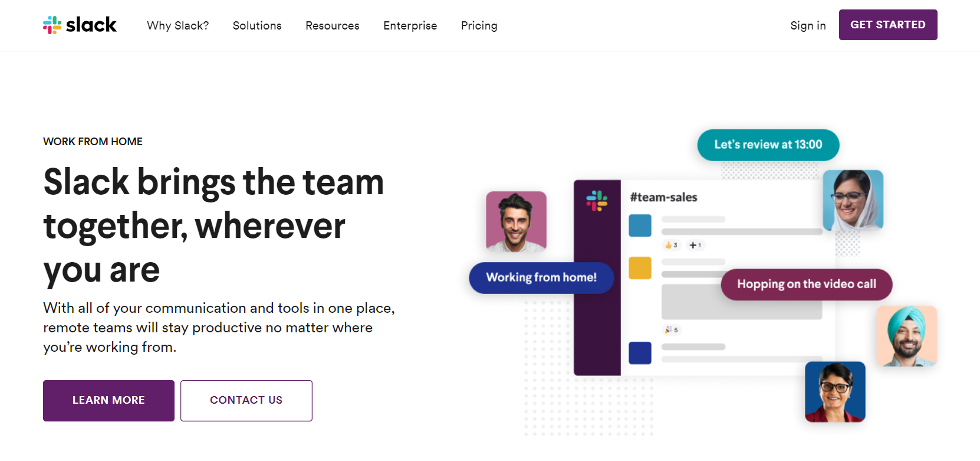Screen dimensions: 980x461
Task: Click the Slack logo in header
Action: [x=80, y=25]
